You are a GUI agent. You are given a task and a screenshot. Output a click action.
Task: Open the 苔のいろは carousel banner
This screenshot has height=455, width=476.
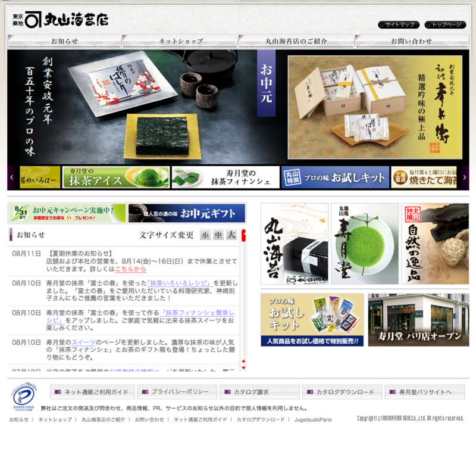click(40, 177)
